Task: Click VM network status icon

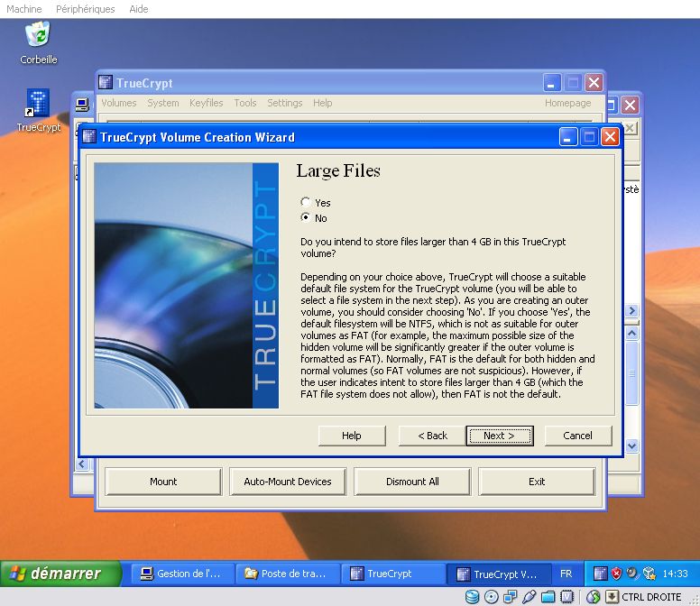Action: (x=510, y=597)
